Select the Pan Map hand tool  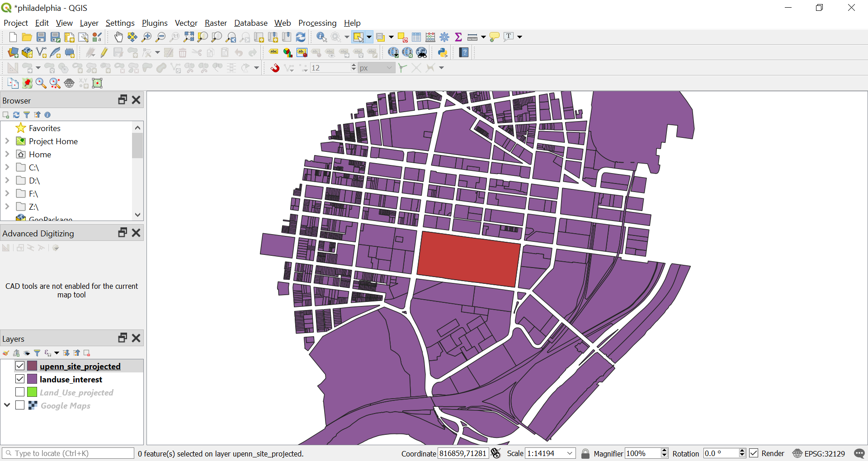pyautogui.click(x=118, y=37)
